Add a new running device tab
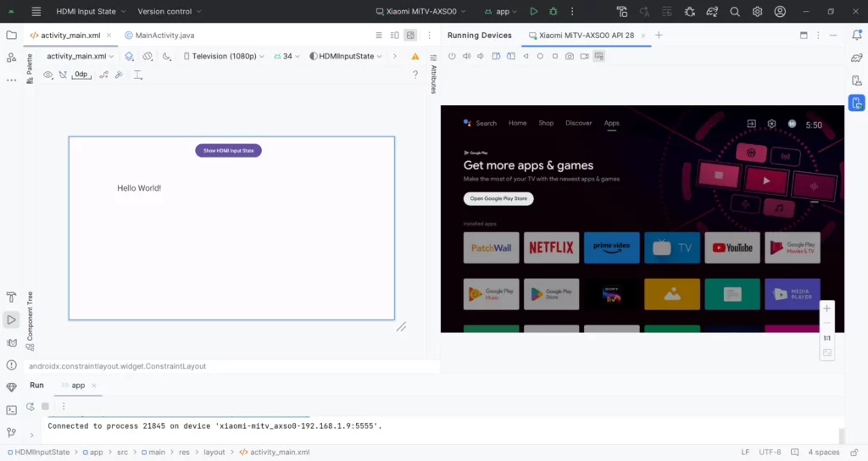The width and height of the screenshot is (868, 461). coord(659,35)
